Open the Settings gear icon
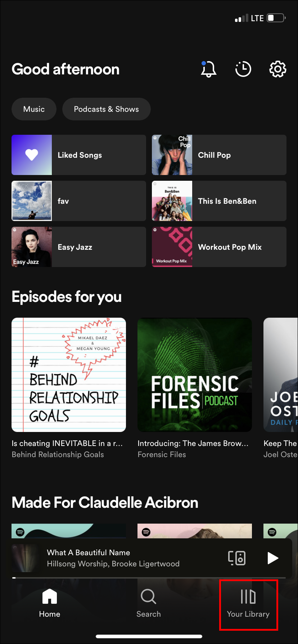298x644 pixels. coord(278,69)
